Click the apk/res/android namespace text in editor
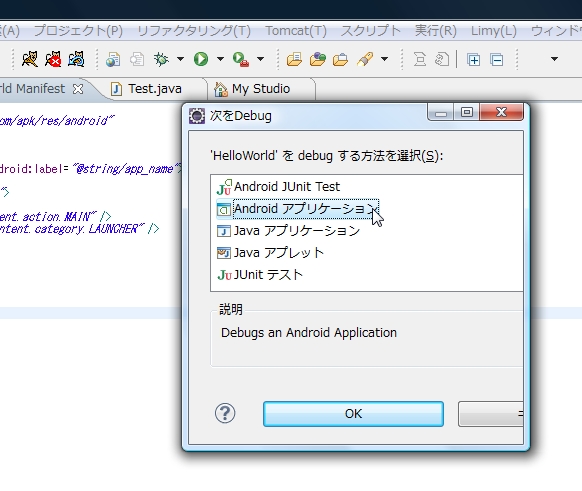This screenshot has height=491, width=582. coord(57,121)
